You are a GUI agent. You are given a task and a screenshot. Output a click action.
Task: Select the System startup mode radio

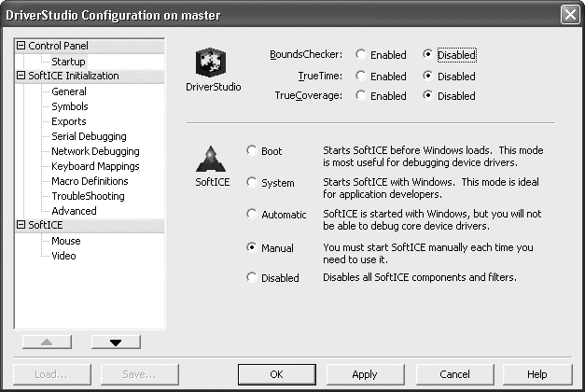coord(251,183)
